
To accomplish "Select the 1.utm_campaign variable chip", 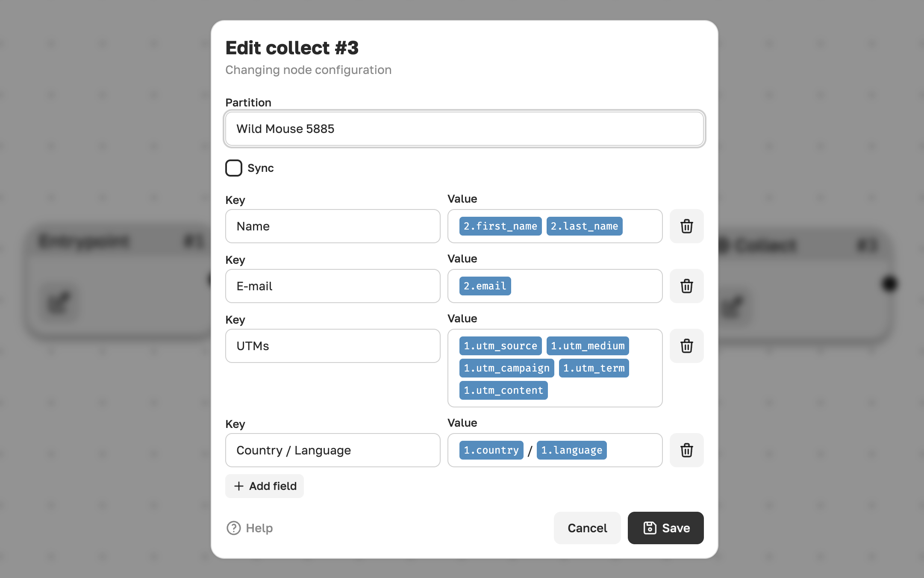I will pos(506,368).
